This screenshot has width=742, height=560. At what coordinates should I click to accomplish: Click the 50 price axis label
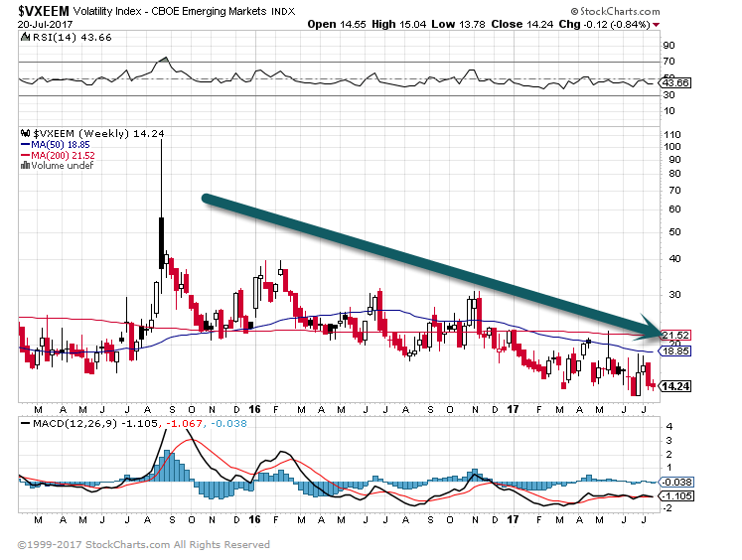(x=674, y=232)
